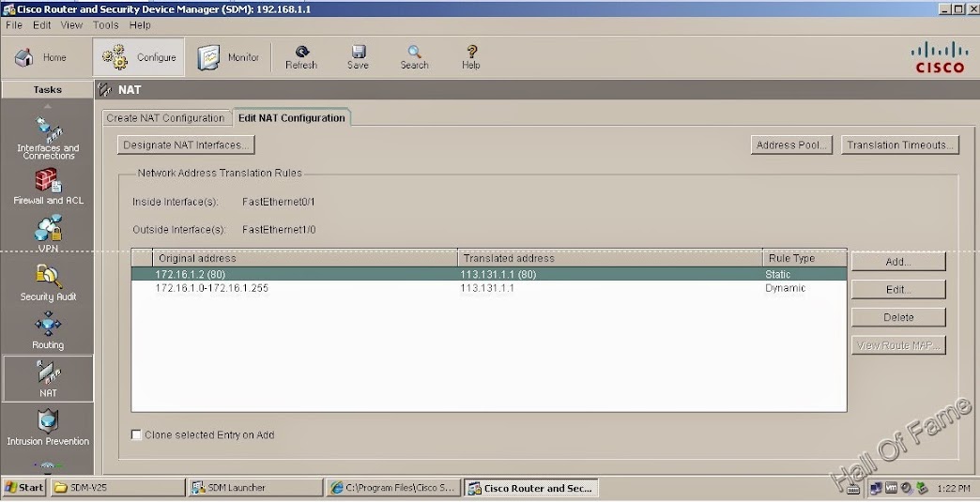
Task: Open the VMware Tools tray icon
Action: point(891,488)
